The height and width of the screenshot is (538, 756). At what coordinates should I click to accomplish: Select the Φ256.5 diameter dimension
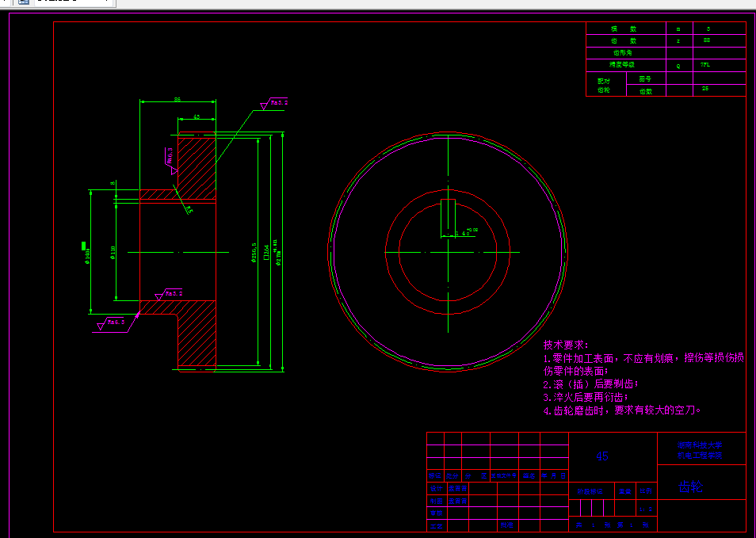254,252
